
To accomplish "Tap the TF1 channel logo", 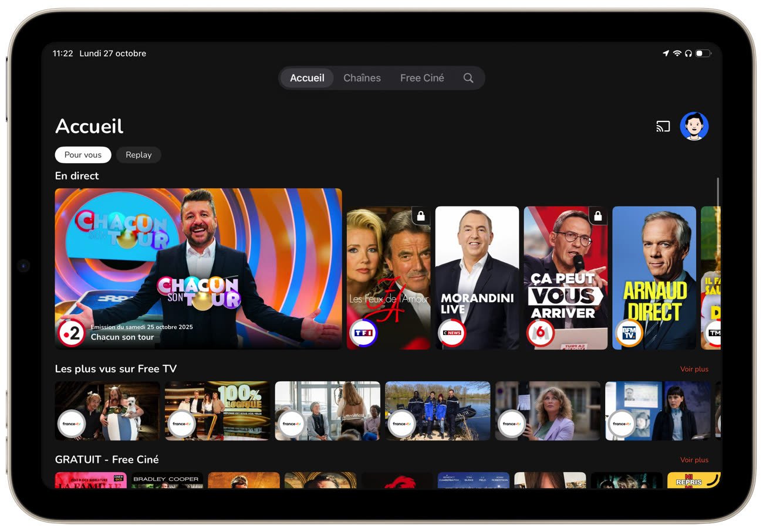I will 363,333.
